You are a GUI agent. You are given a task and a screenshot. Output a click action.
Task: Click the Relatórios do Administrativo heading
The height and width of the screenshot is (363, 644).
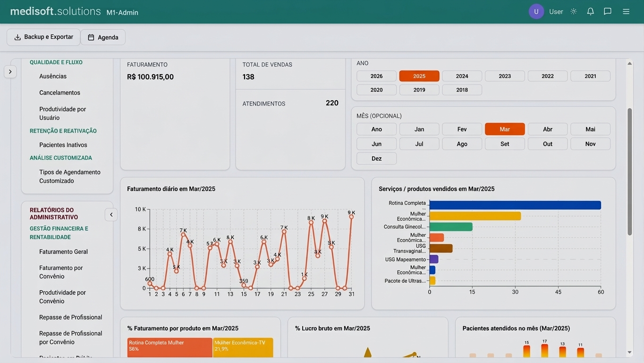point(54,214)
